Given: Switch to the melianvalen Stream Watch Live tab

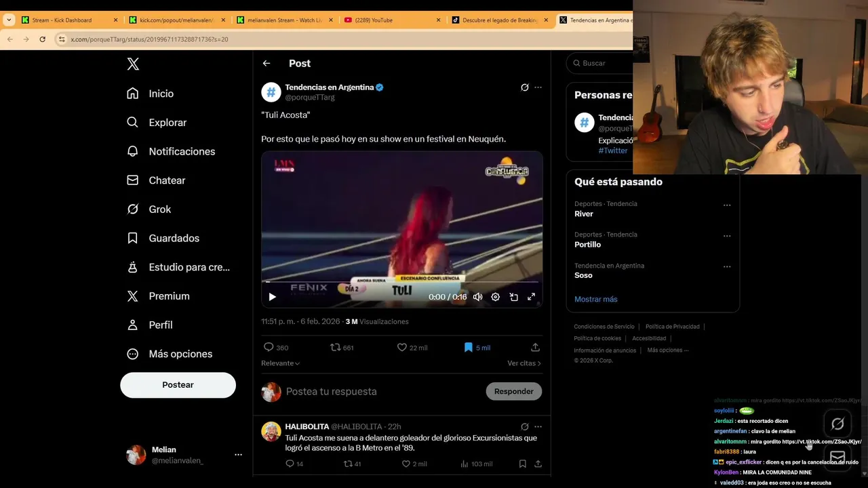Looking at the screenshot, I should pos(285,20).
